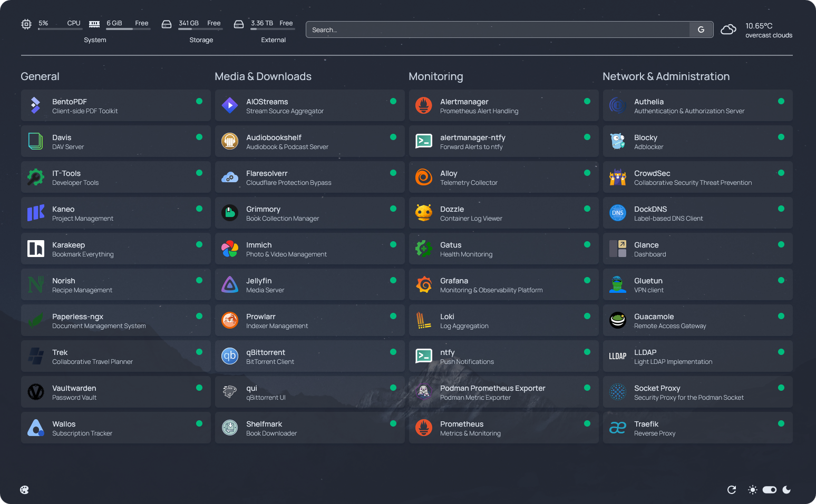Viewport: 816px width, 504px height.
Task: Click the refresh icon at bottom right
Action: pos(732,490)
